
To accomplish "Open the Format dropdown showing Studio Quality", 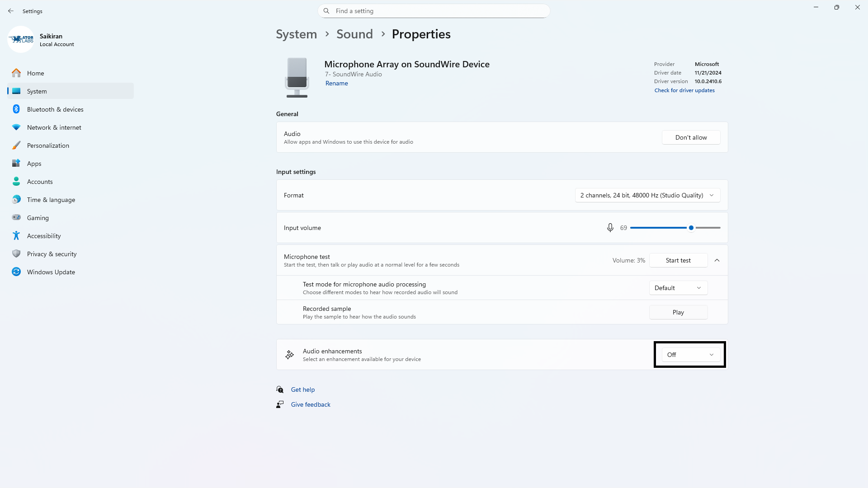I will [647, 195].
